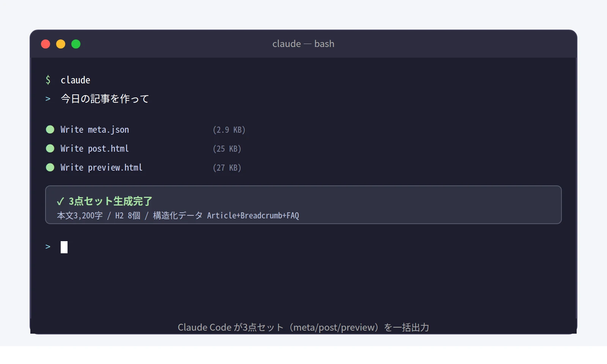Close the terminal with the red button
Screen dimensions: 607x364
click(x=46, y=44)
